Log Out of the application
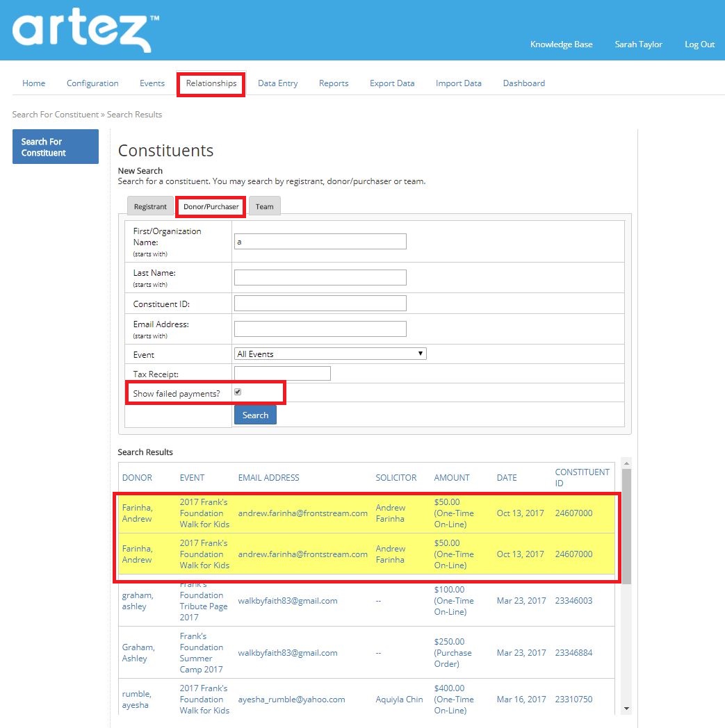 [x=699, y=44]
